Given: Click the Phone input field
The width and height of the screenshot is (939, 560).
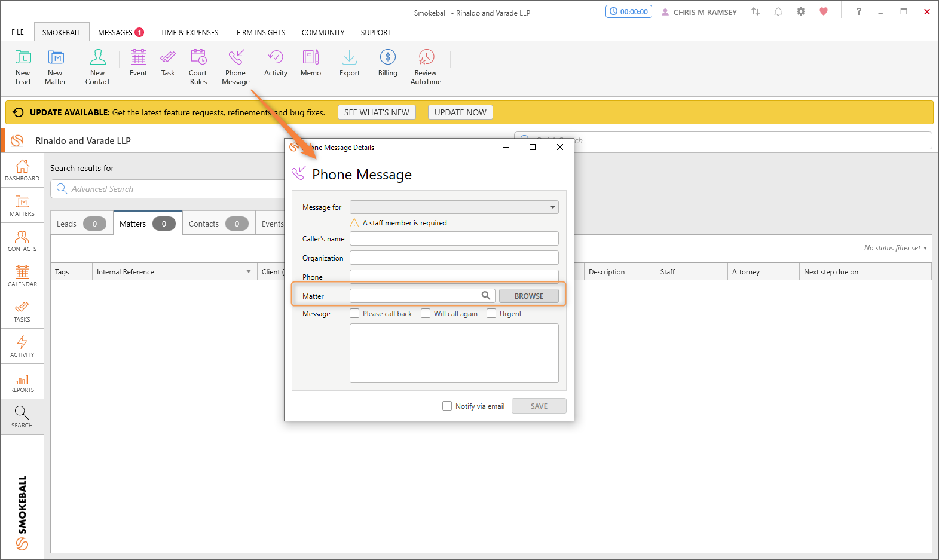Looking at the screenshot, I should [x=454, y=276].
